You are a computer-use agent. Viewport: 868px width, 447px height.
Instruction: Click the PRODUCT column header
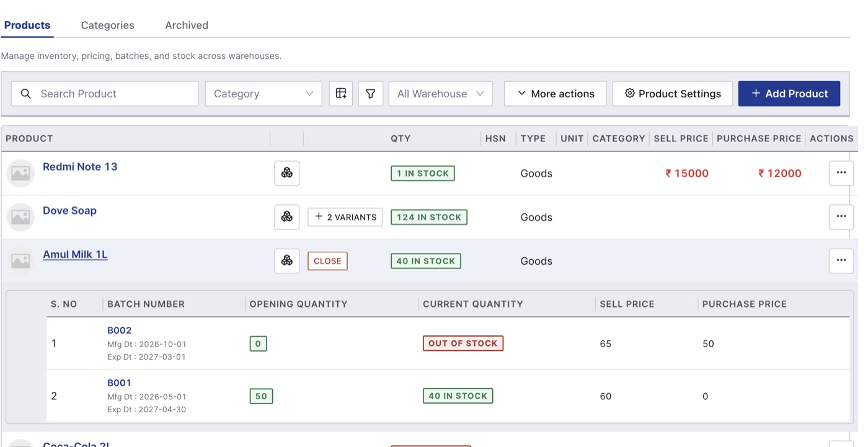coord(29,139)
